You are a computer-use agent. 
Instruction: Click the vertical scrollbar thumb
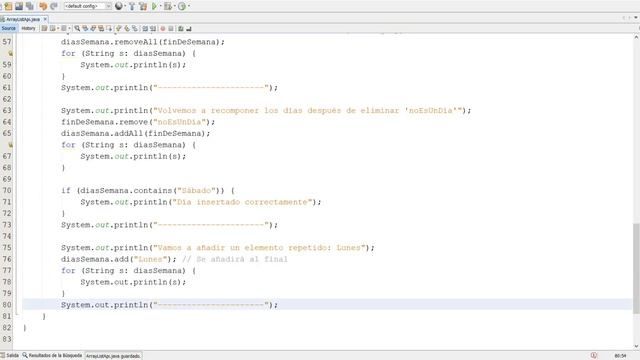pos(636,269)
